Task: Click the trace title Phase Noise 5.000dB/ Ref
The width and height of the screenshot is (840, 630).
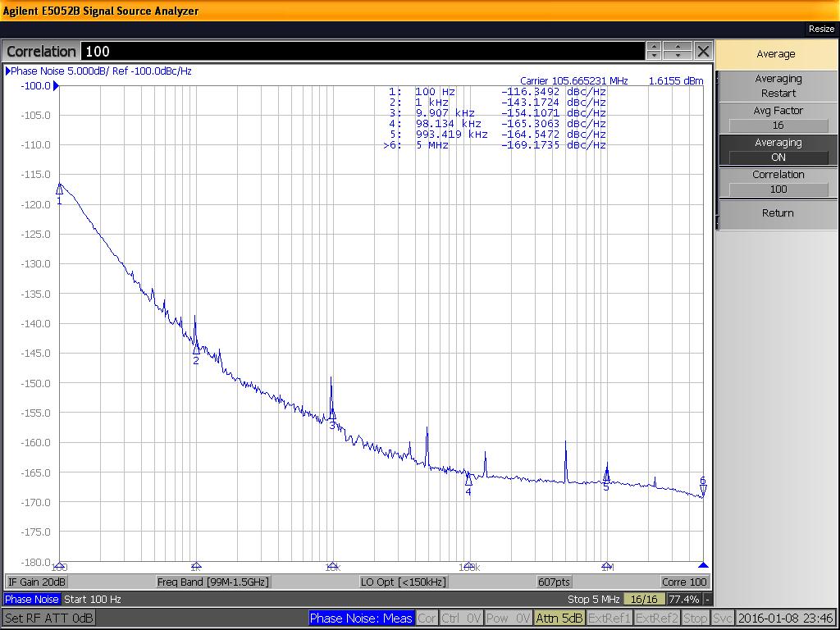Action: point(101,71)
